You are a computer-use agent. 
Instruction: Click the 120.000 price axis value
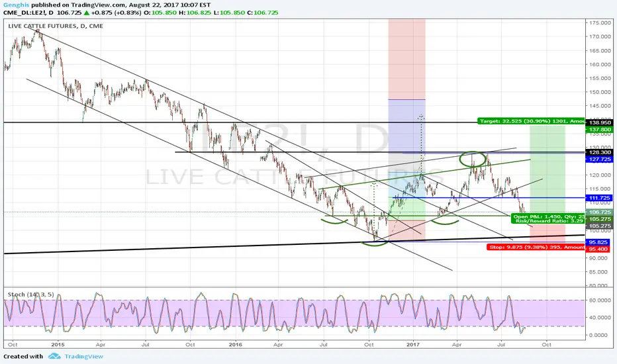tap(600, 175)
